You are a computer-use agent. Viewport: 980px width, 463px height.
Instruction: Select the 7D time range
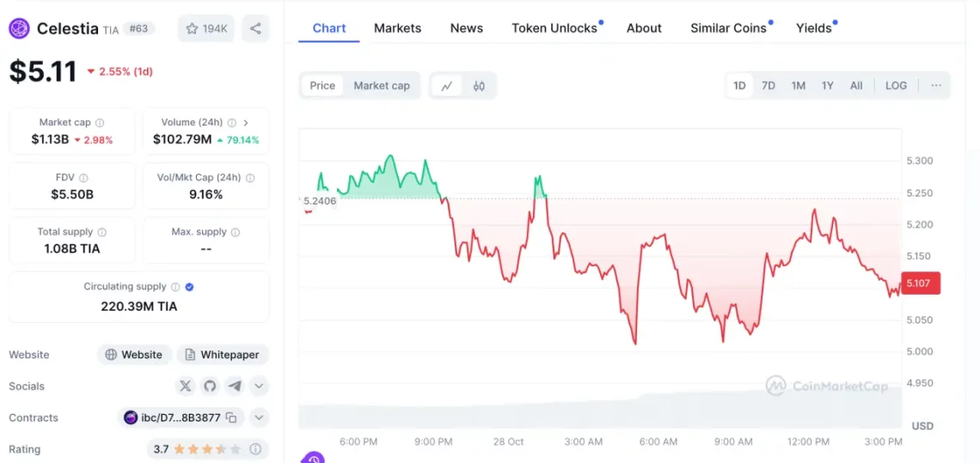(x=769, y=86)
